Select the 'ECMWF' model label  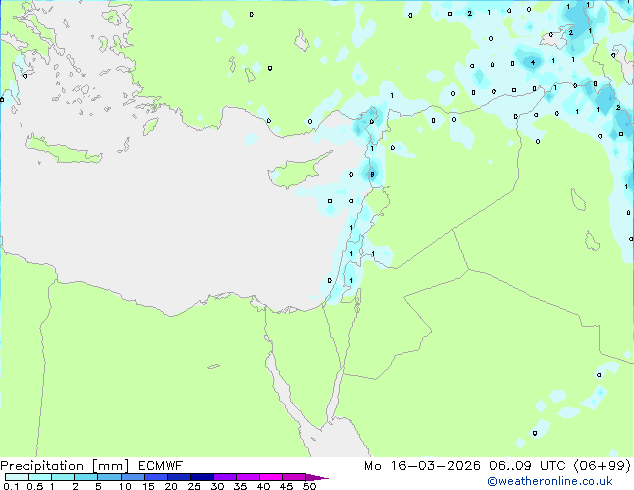point(161,466)
